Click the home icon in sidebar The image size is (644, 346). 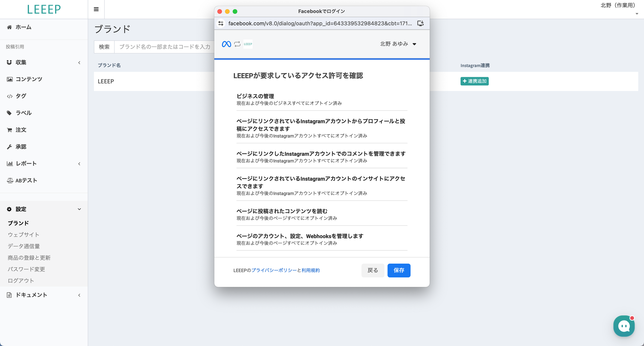9,27
